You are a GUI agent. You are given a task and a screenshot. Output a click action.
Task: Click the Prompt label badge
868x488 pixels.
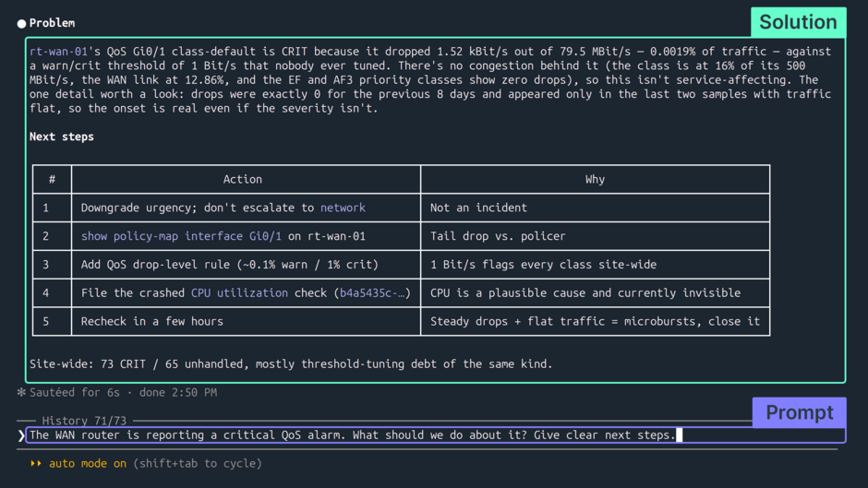799,412
